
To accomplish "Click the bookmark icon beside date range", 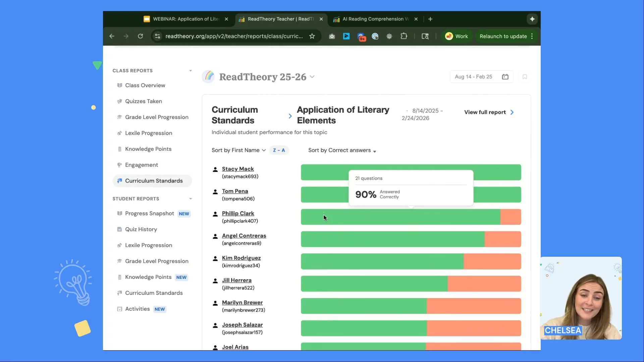I will 525,77.
